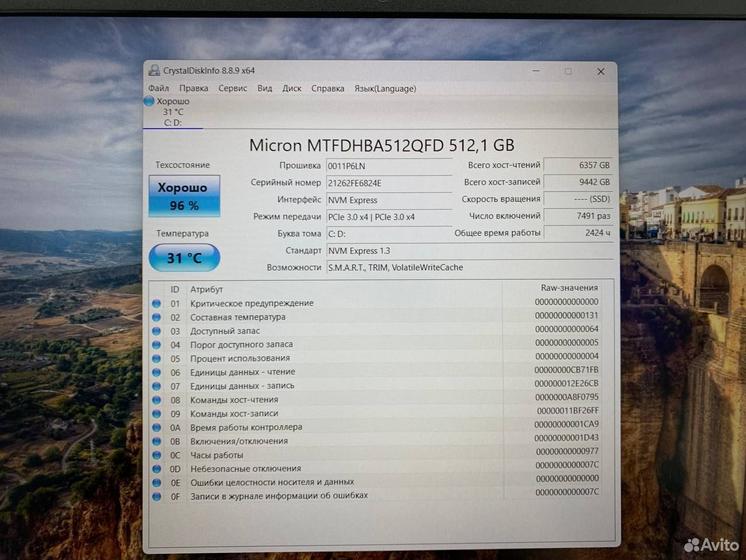
Task: Click raw value 000000012E26CB
Action: (566, 383)
